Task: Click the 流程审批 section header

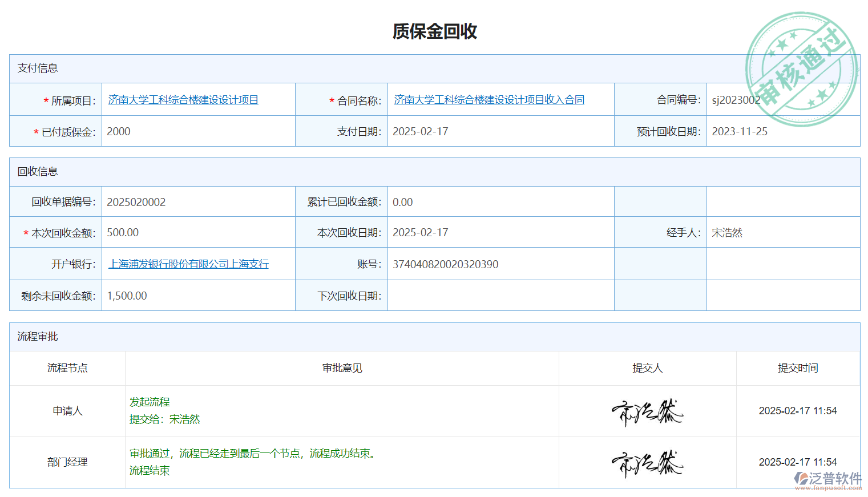Action: (x=38, y=337)
